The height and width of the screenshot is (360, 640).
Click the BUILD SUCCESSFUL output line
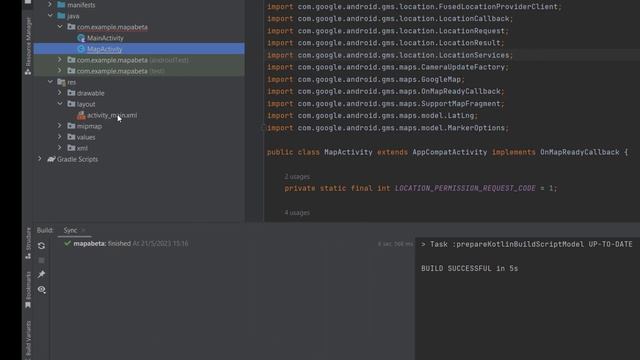469,268
